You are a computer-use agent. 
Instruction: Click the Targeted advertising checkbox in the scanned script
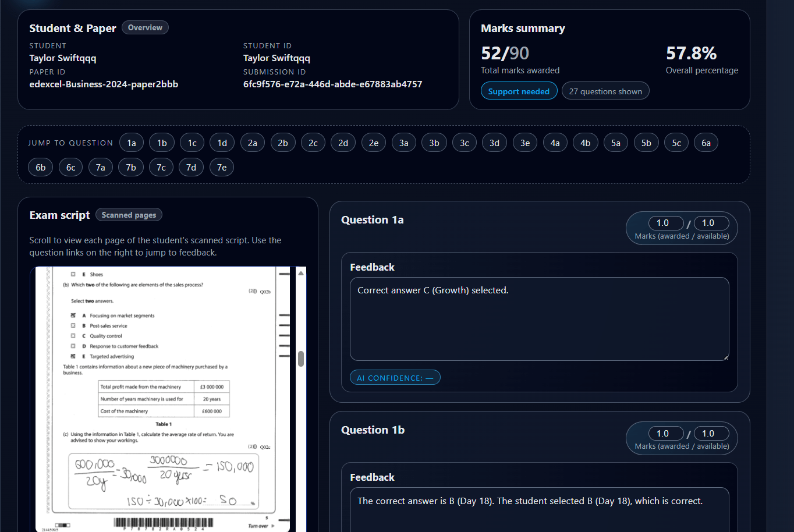click(x=73, y=356)
